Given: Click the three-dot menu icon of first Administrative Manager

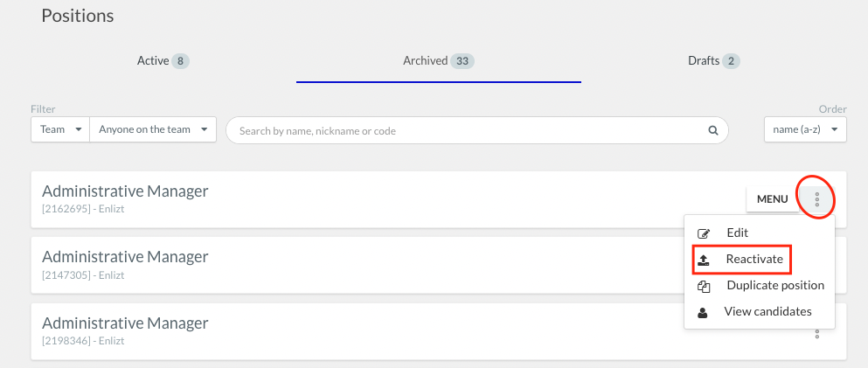Looking at the screenshot, I should (x=816, y=198).
